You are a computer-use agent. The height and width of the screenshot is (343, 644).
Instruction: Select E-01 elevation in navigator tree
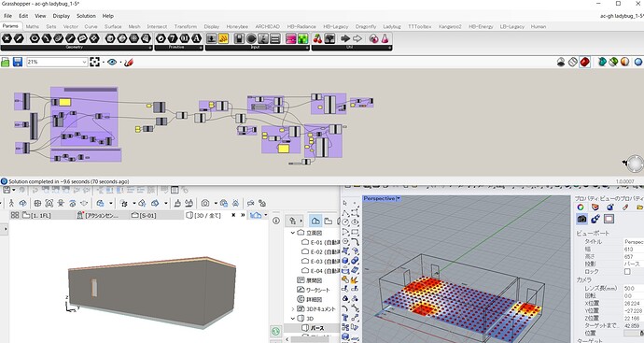click(321, 242)
